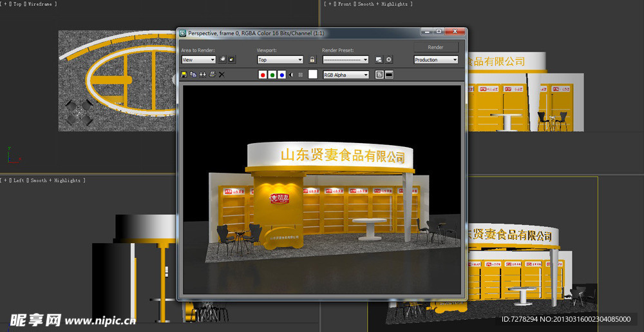The image size is (644, 332).
Task: Open the RGB Alpha channel dropdown
Action: 346,75
